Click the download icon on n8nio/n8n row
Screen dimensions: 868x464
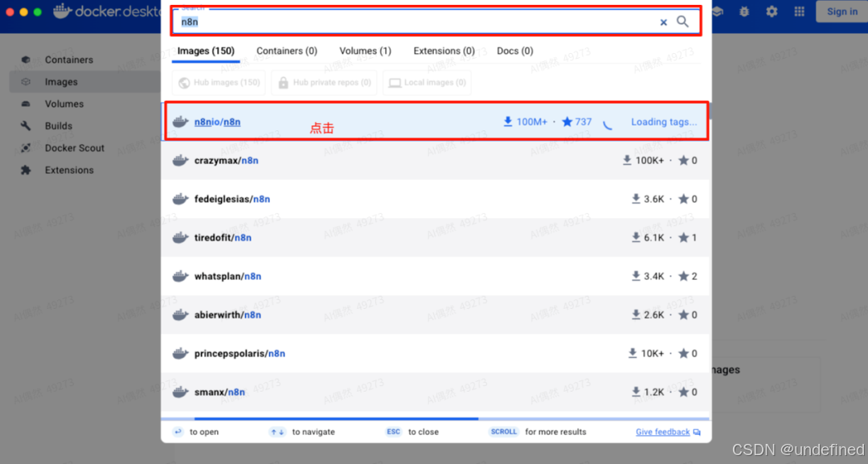click(x=508, y=121)
